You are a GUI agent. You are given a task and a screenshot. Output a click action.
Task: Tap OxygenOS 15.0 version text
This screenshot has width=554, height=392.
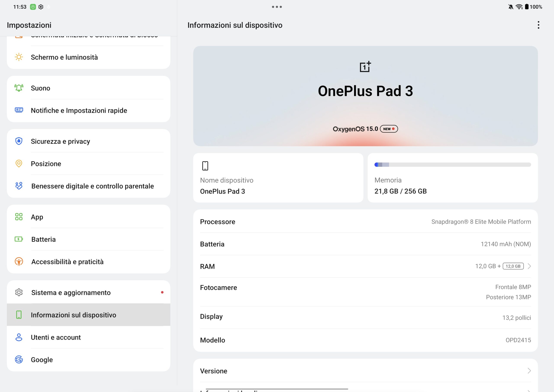tap(355, 129)
